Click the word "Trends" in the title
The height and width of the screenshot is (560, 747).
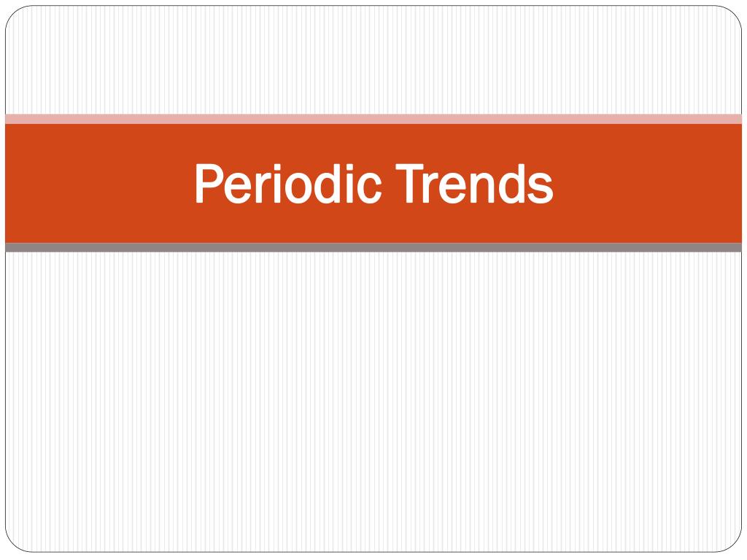pyautogui.click(x=474, y=184)
